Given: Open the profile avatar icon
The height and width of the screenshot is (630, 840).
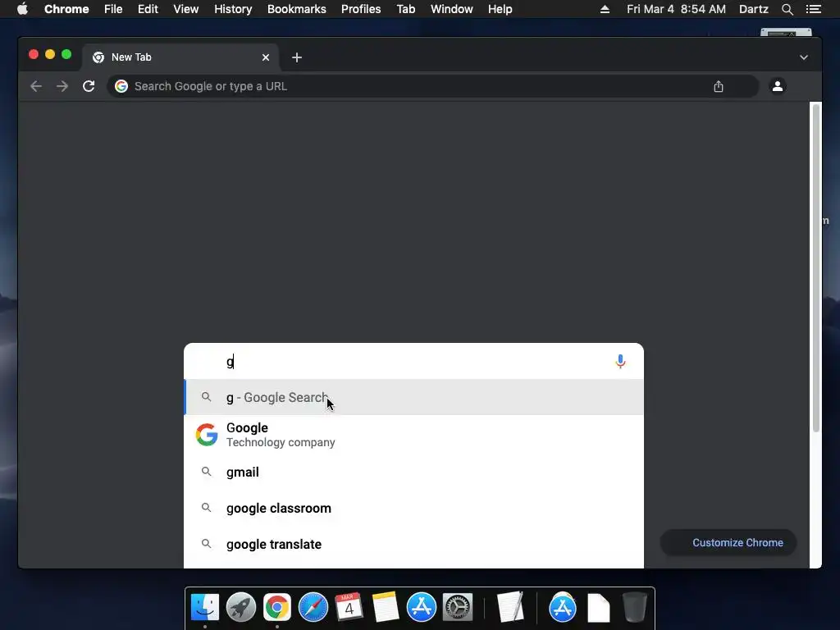Looking at the screenshot, I should 778,85.
